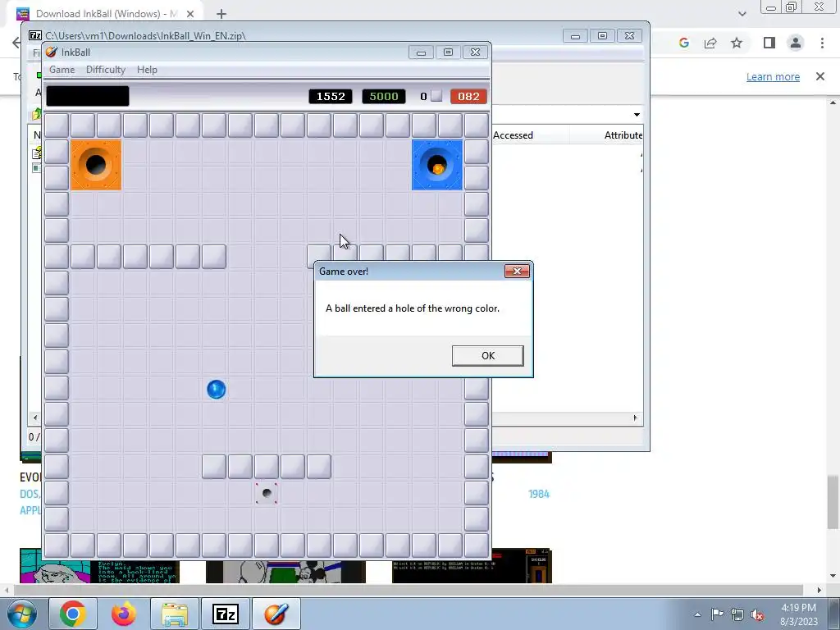The width and height of the screenshot is (840, 630).
Task: Click the share page icon in Chrome
Action: click(710, 43)
